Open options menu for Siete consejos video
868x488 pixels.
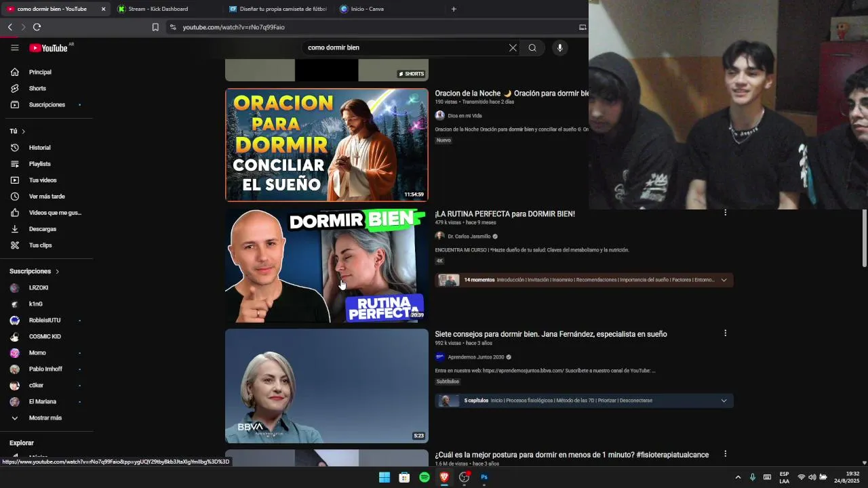(725, 333)
